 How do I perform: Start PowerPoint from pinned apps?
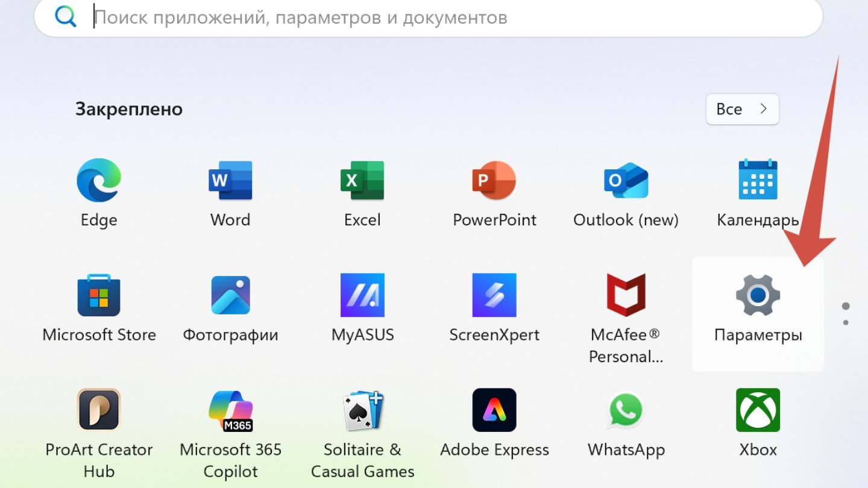pyautogui.click(x=494, y=180)
